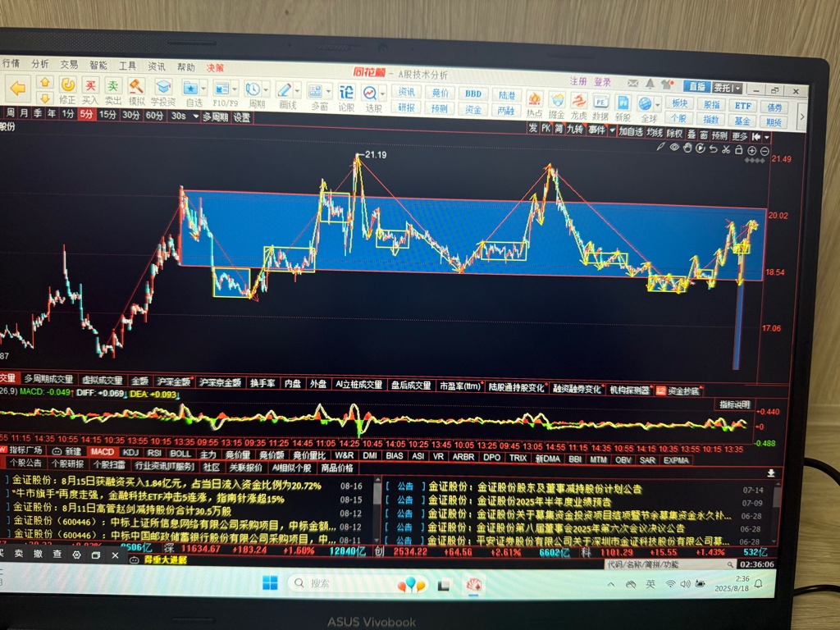Toggle the 均线 moving average button

pos(654,132)
